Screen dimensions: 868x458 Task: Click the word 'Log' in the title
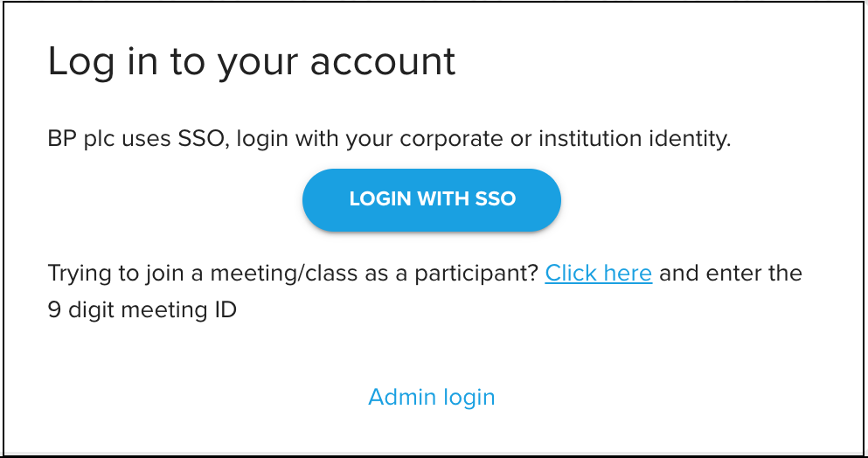[x=75, y=62]
